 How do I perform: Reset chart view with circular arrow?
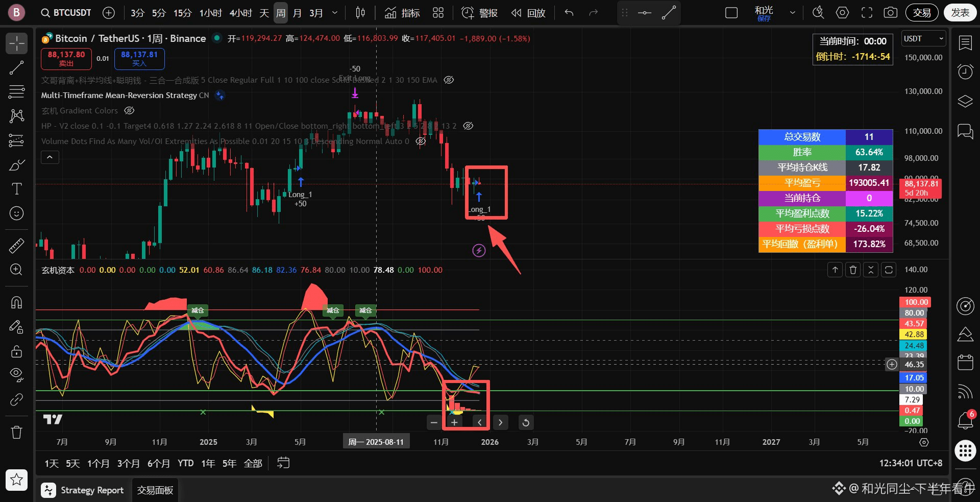point(526,422)
